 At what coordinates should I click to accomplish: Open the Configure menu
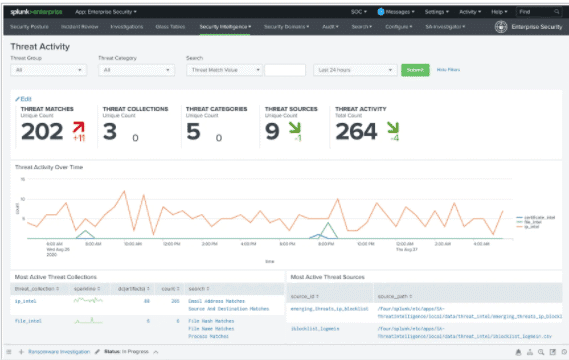coord(398,27)
